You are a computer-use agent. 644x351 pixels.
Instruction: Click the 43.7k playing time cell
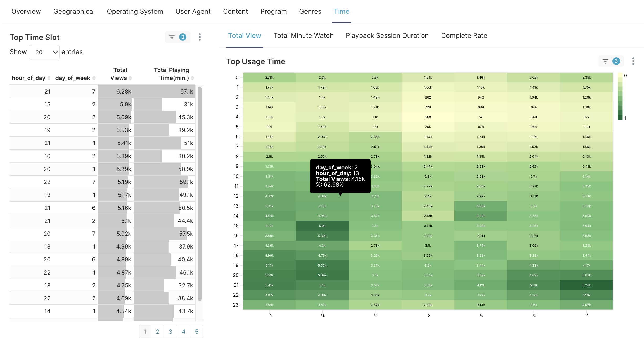point(164,311)
